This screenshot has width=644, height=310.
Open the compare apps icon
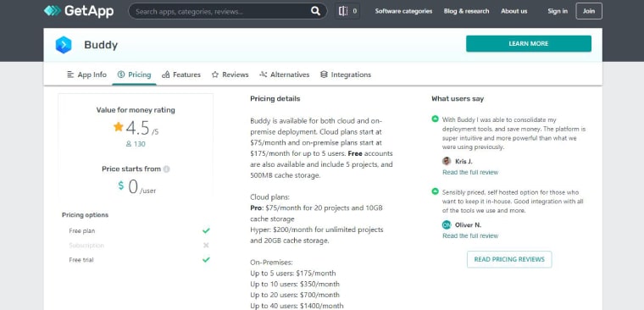tap(343, 11)
